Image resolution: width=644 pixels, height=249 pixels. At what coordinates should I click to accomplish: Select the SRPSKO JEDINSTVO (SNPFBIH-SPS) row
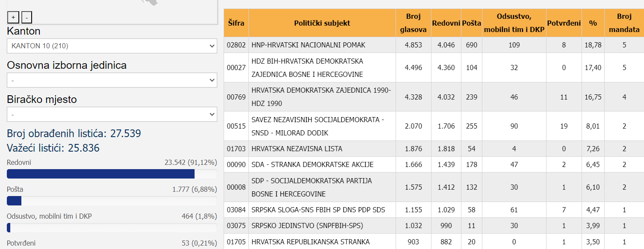(434, 226)
